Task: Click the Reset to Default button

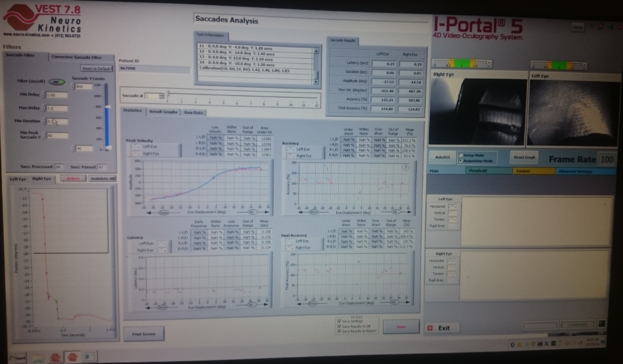Action: (x=96, y=68)
